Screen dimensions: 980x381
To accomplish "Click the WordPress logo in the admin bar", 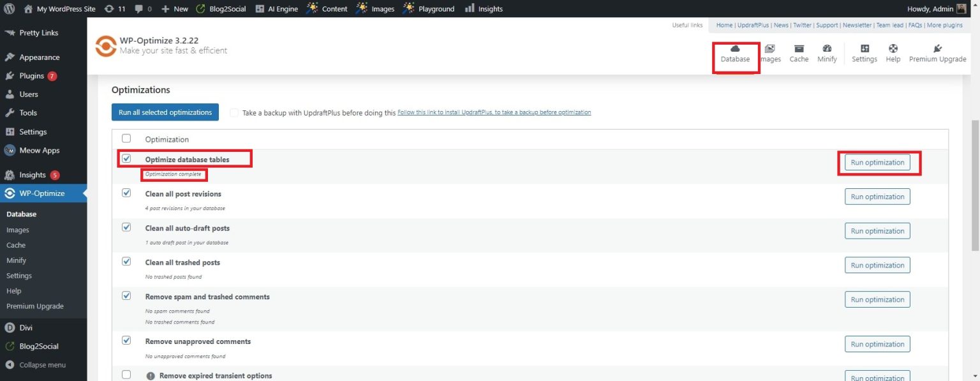I will pyautogui.click(x=9, y=8).
